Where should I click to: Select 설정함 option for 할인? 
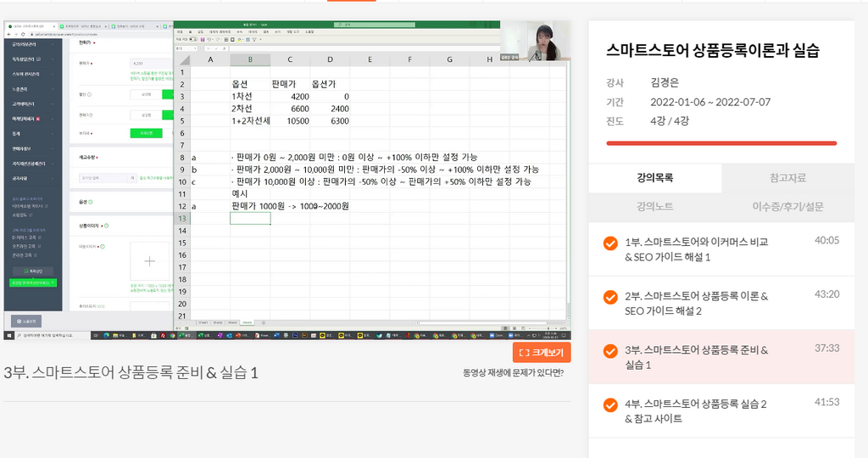(x=146, y=95)
